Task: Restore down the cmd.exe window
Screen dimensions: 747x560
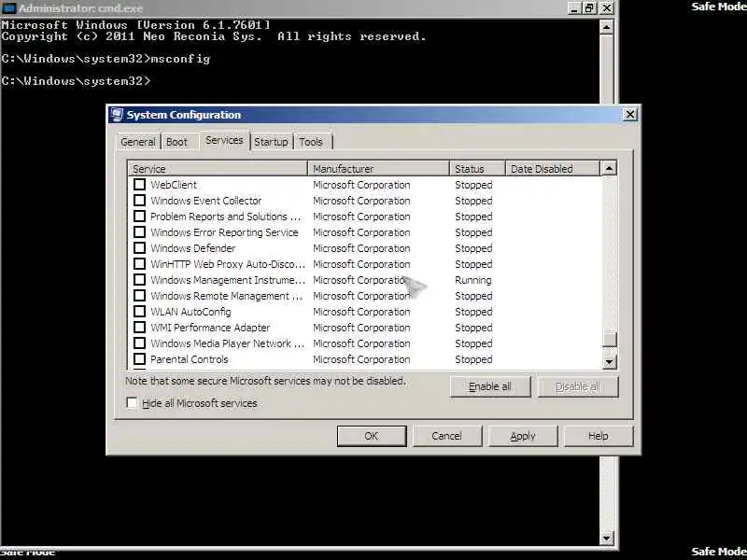Action: [590, 8]
